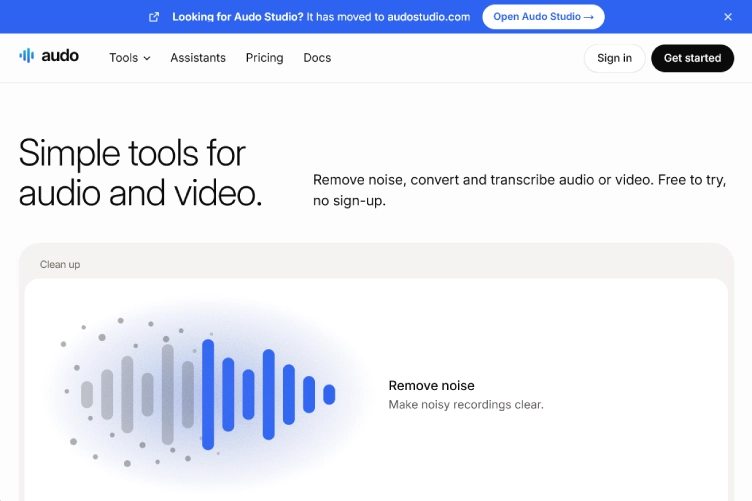752x501 pixels.
Task: Click the "Simple tools for audio and video." heading
Action: 141,173
